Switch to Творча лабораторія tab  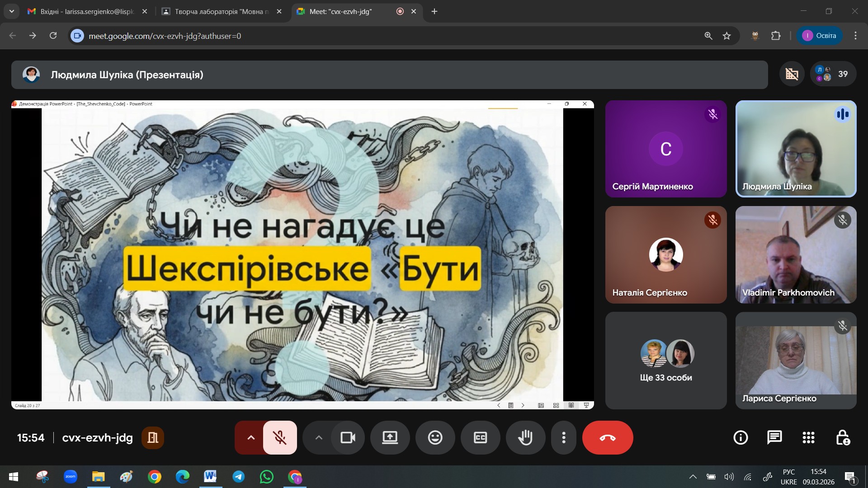pyautogui.click(x=222, y=11)
